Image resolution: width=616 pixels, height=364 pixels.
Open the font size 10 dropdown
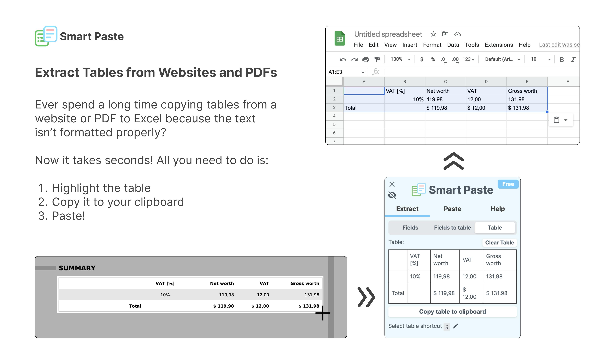pos(541,59)
